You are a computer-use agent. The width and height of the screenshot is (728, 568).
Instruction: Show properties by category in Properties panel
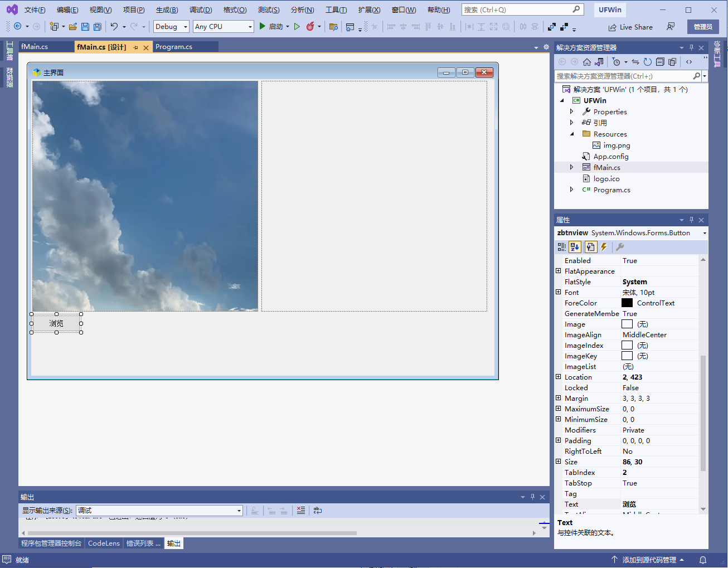tap(562, 247)
